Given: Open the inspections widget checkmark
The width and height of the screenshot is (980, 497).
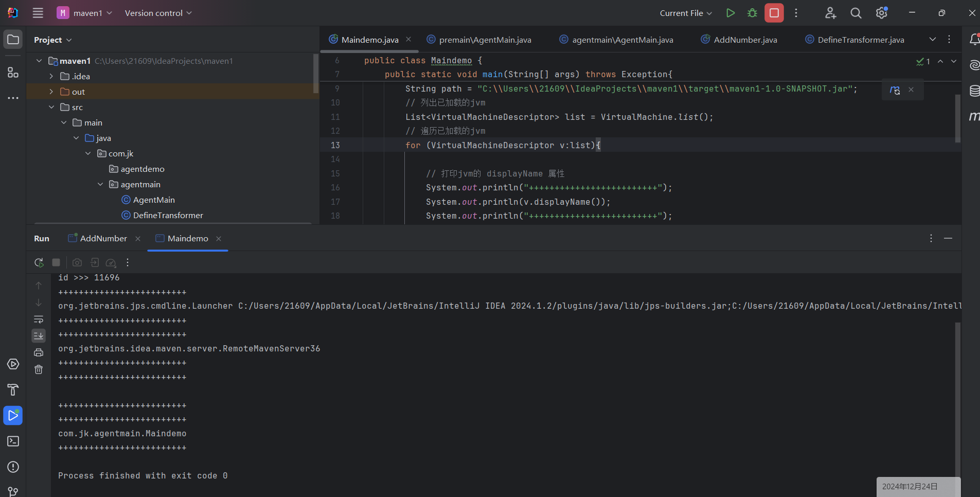Looking at the screenshot, I should click(x=923, y=61).
